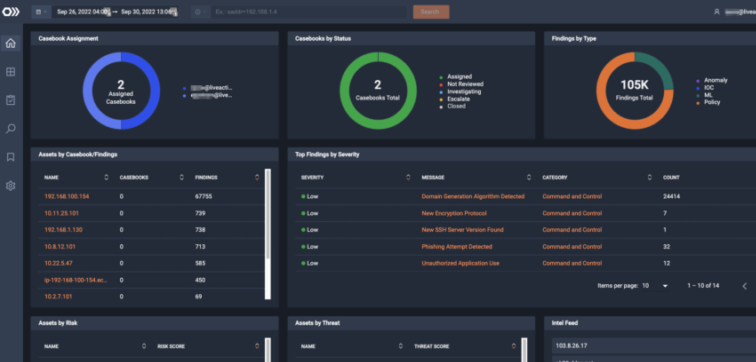
Task: Click the Assets by Threat table scrollbar
Action: click(525, 350)
